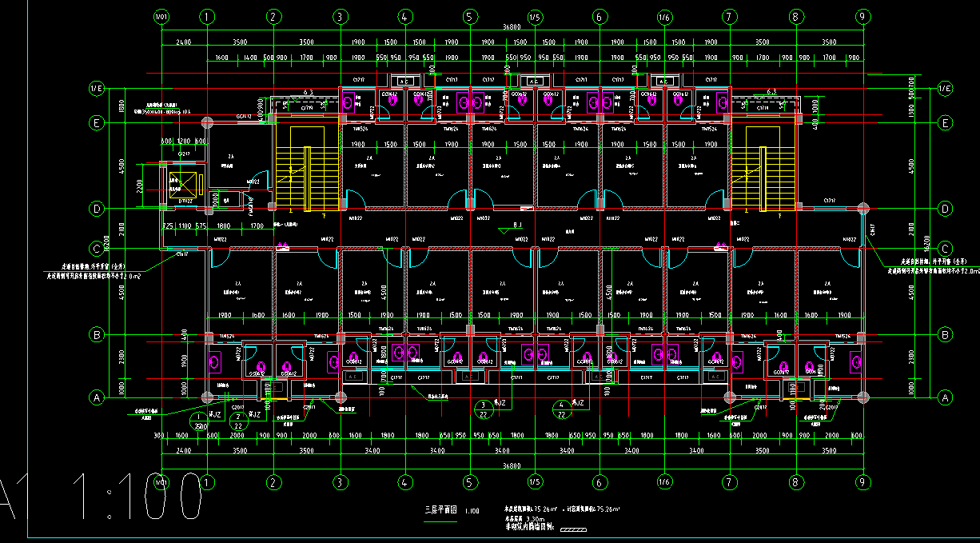Pick detail bubble 4 over 22
980x543 pixels.
tap(562, 409)
